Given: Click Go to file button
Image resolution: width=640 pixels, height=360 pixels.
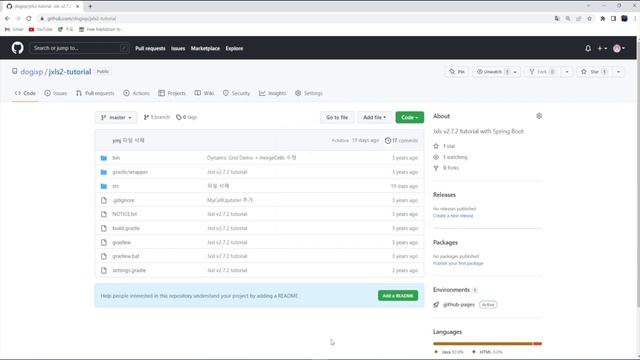Looking at the screenshot, I should [x=337, y=117].
